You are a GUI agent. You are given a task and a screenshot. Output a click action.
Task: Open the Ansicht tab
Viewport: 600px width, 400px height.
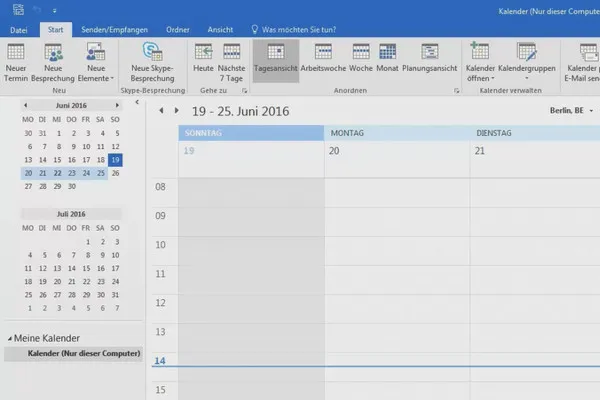(220, 30)
